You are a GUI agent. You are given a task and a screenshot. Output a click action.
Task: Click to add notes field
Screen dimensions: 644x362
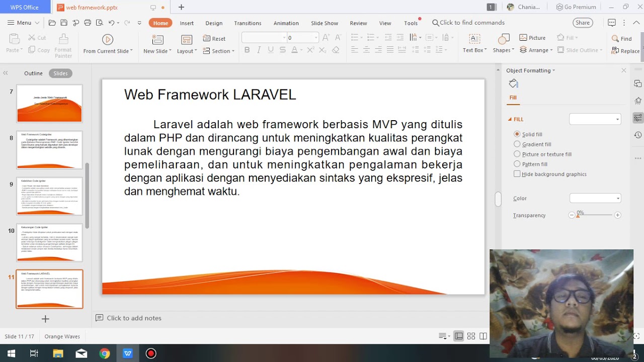click(x=134, y=318)
